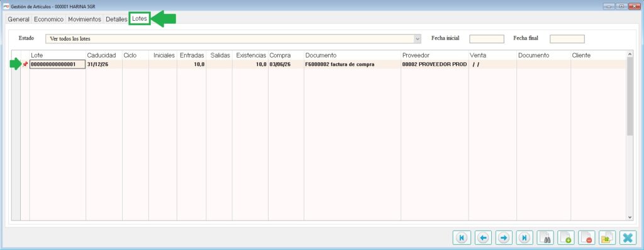This screenshot has height=250, width=644.
Task: Go to the first record button
Action: (x=462, y=237)
